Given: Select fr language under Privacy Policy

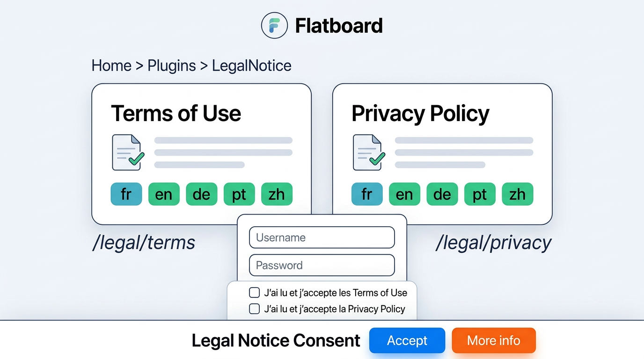Looking at the screenshot, I should point(367,194).
